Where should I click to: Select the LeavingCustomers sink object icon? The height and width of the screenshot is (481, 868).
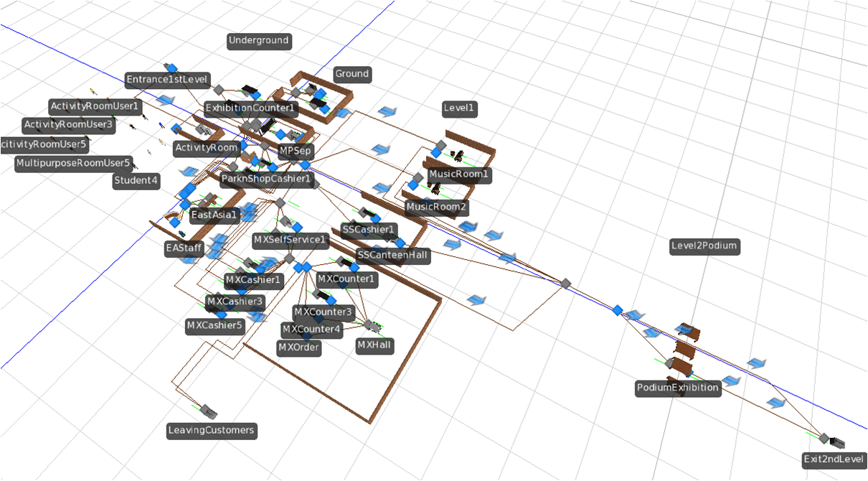pos(209,411)
